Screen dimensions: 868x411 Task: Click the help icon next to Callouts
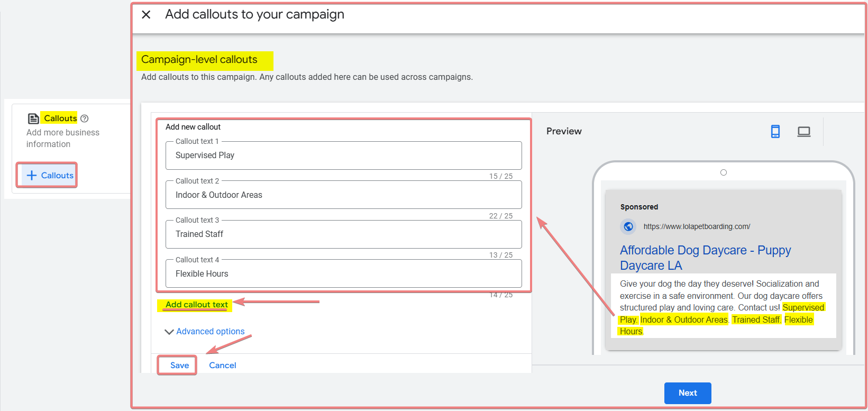tap(85, 118)
